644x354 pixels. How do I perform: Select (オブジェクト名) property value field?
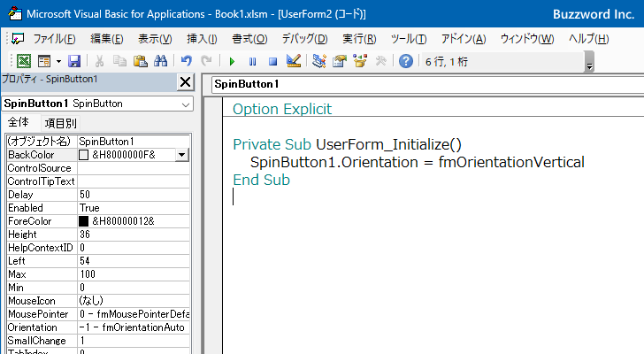(x=134, y=142)
